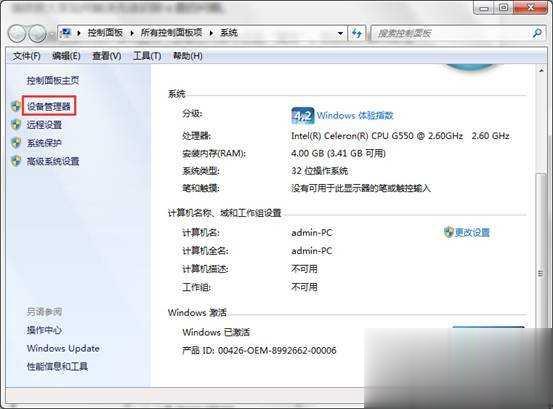Image resolution: width=553 pixels, height=409 pixels.
Task: Select Windows 已激活 status text
Action: point(216,332)
